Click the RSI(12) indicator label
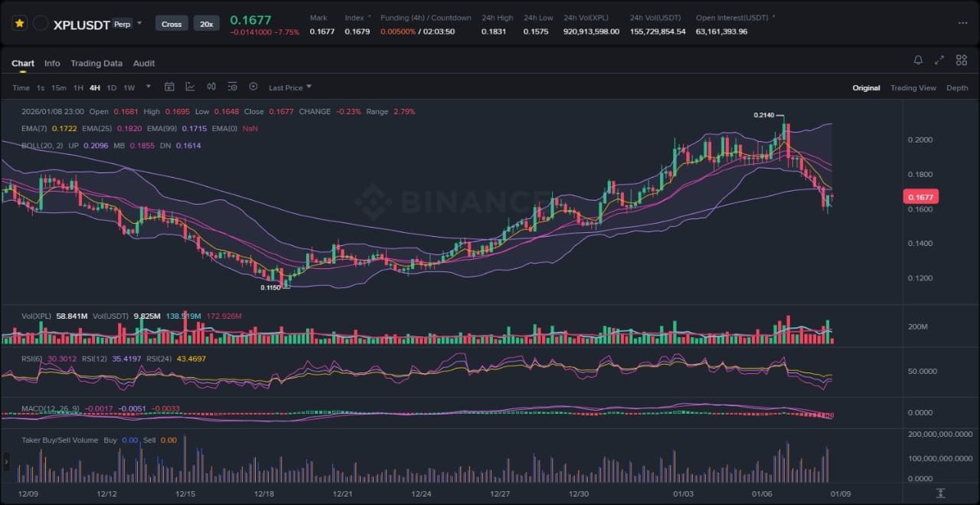The image size is (980, 505). pyautogui.click(x=93, y=359)
